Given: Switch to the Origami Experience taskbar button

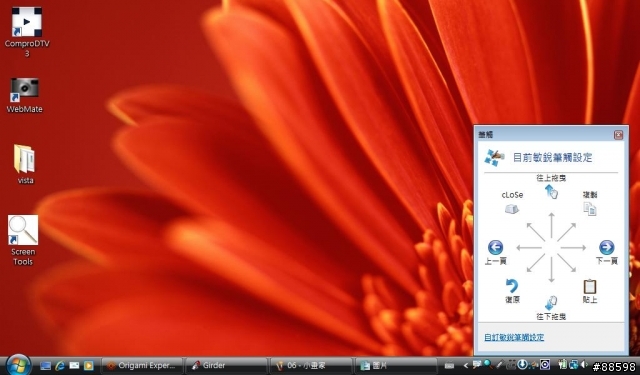Looking at the screenshot, I should (142, 365).
